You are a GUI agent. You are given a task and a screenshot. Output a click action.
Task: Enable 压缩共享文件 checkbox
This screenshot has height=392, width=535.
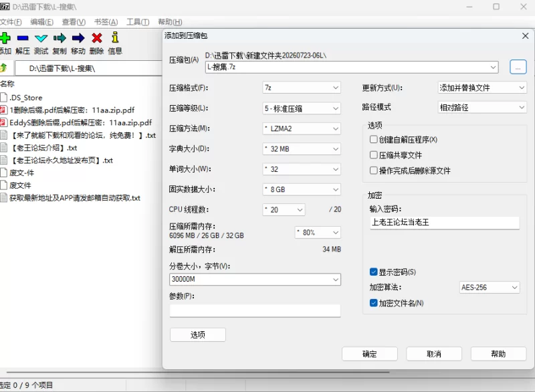click(x=374, y=155)
